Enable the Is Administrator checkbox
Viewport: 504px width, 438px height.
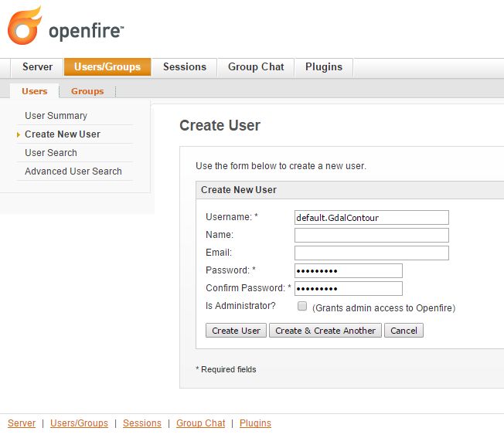click(302, 307)
